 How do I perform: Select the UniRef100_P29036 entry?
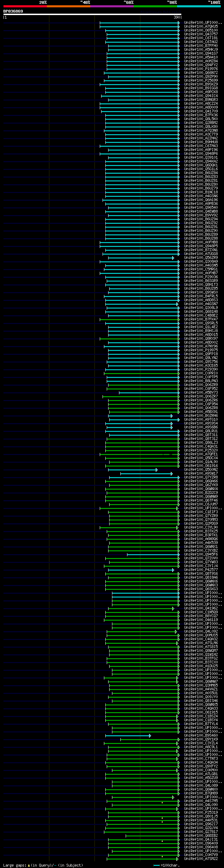click(x=201, y=277)
